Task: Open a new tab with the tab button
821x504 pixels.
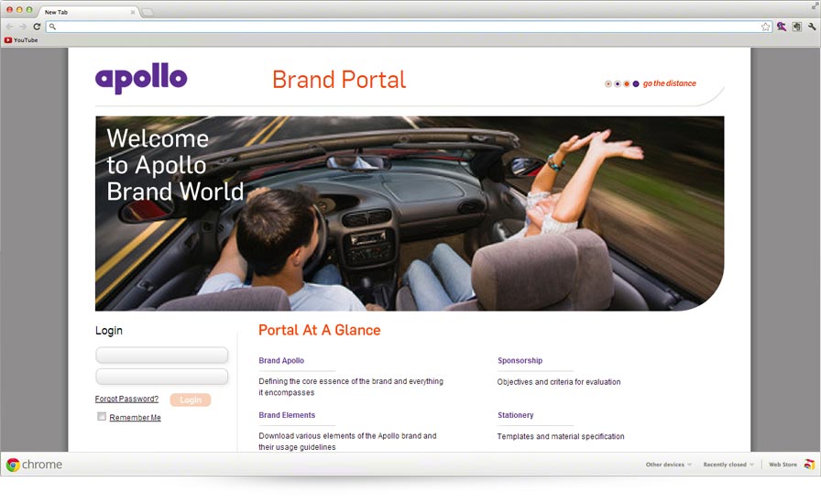Action: tap(148, 12)
